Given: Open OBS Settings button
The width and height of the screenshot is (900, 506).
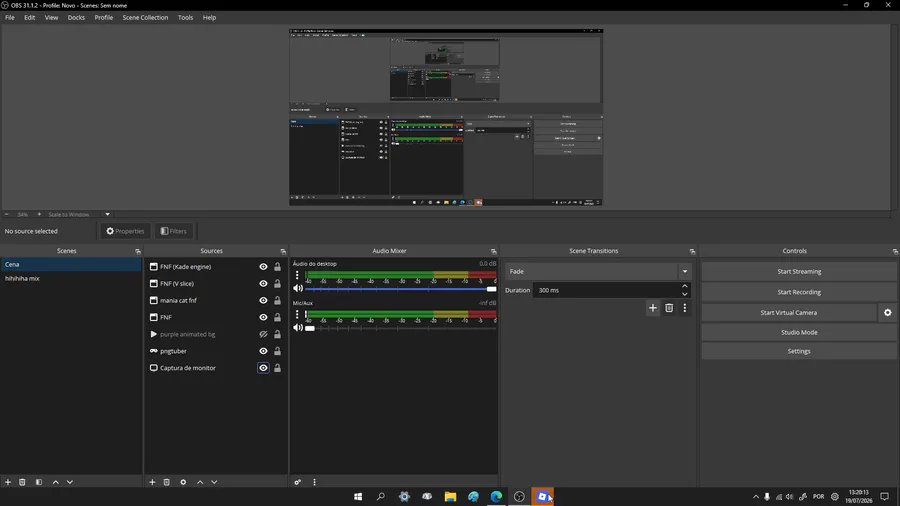Looking at the screenshot, I should click(x=799, y=351).
